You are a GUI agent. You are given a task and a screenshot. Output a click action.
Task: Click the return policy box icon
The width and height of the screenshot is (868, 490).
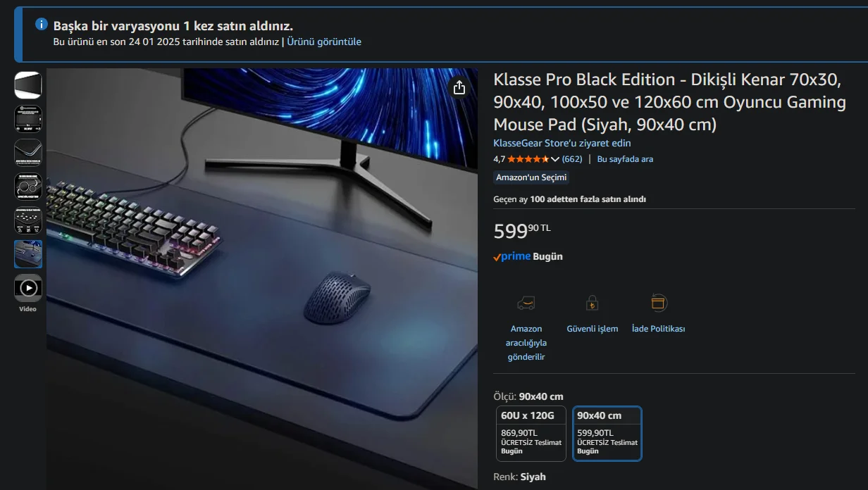[x=658, y=303]
